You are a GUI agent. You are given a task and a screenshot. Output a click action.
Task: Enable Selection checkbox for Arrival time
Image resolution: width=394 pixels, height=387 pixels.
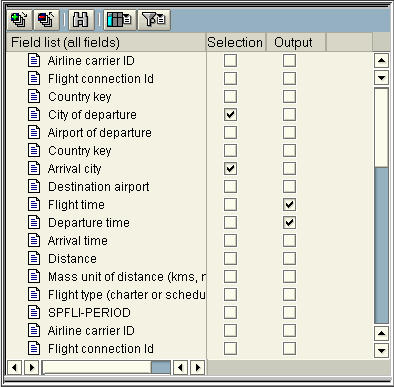(x=230, y=240)
